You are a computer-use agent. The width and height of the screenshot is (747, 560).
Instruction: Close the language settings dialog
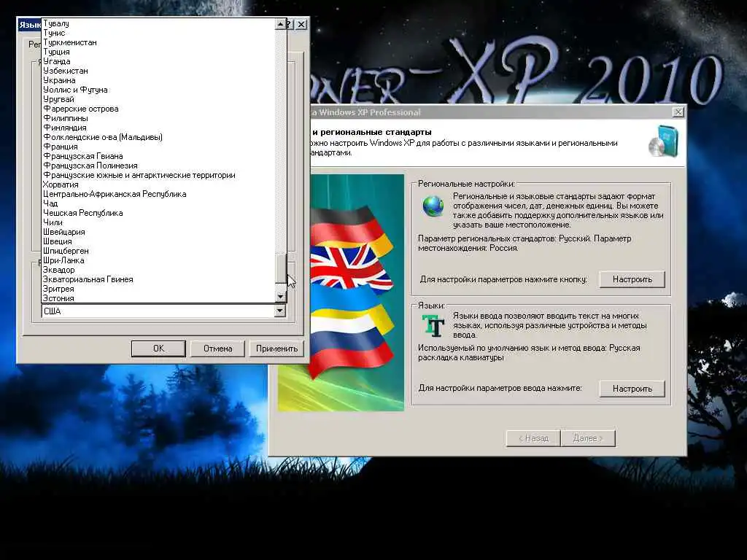(301, 24)
